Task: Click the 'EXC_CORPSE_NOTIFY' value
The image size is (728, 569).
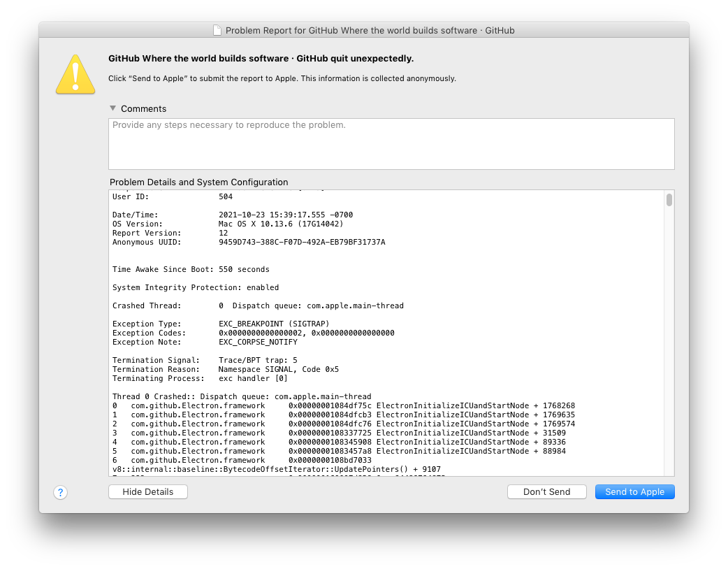Action: tap(258, 342)
